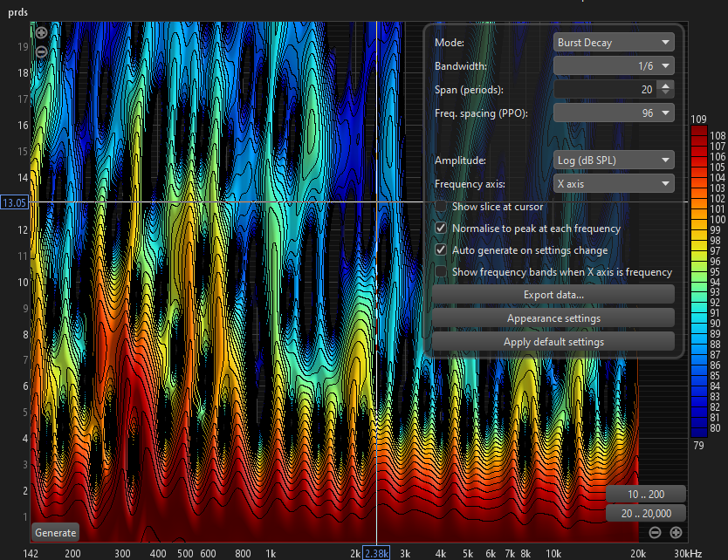Toggle Auto generate on settings change
This screenshot has height=560, width=728.
click(441, 250)
